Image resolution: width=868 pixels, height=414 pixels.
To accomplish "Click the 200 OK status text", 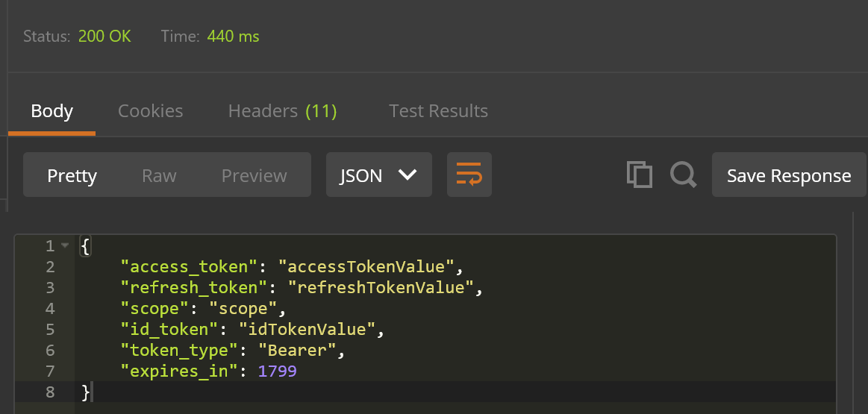I will 104,36.
